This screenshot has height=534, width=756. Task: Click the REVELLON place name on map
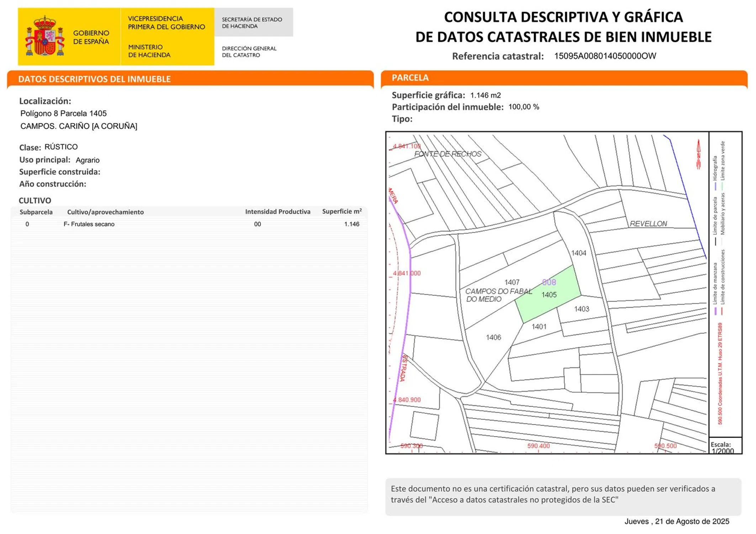pos(648,224)
